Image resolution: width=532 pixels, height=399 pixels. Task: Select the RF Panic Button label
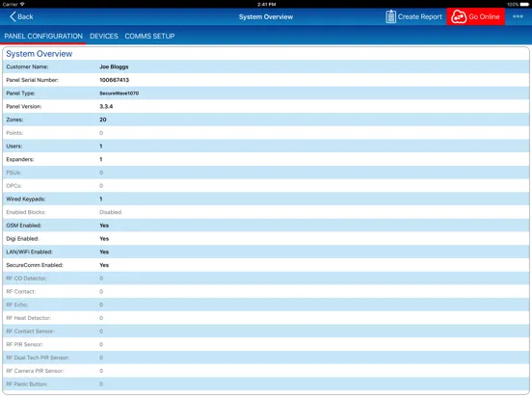pos(27,385)
